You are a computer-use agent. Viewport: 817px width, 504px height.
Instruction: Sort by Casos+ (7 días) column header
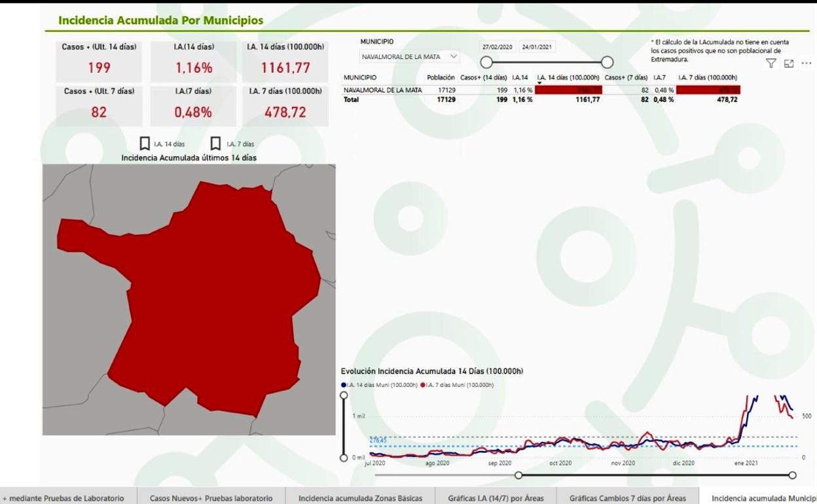(626, 78)
